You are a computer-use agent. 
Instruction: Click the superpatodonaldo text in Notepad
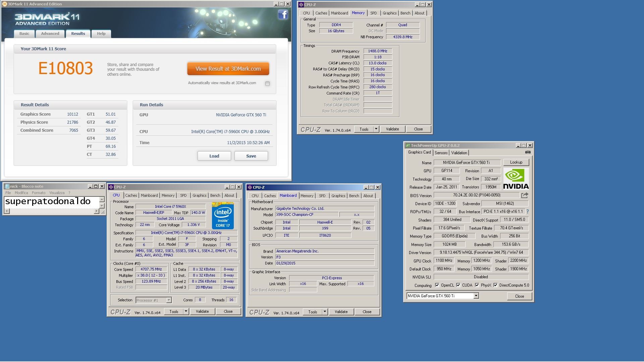[x=48, y=201]
